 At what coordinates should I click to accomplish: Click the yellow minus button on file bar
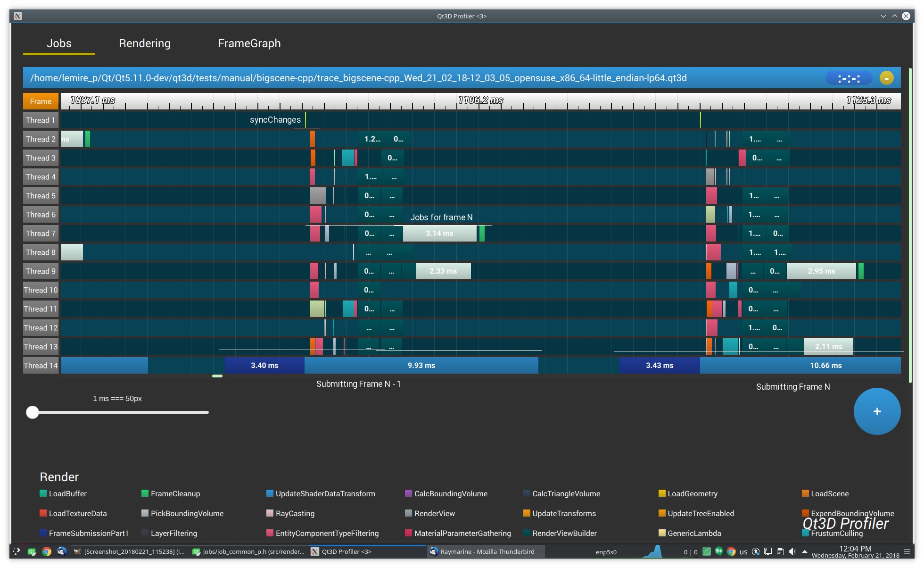click(x=886, y=78)
